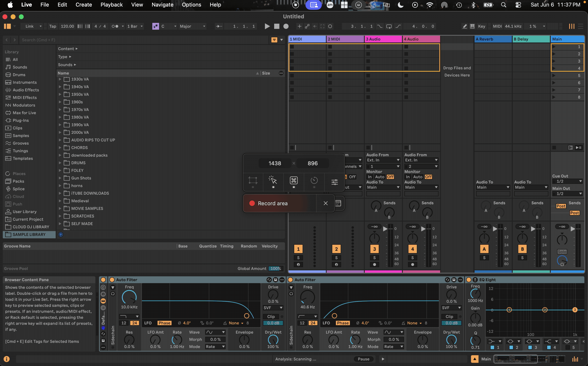Open recording settings sliders icon
Screen dimensions: 588x366
click(x=334, y=182)
